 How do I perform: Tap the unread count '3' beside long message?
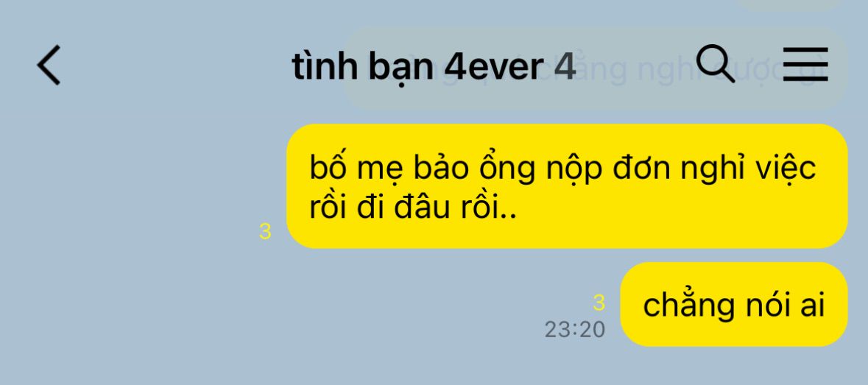click(x=265, y=232)
